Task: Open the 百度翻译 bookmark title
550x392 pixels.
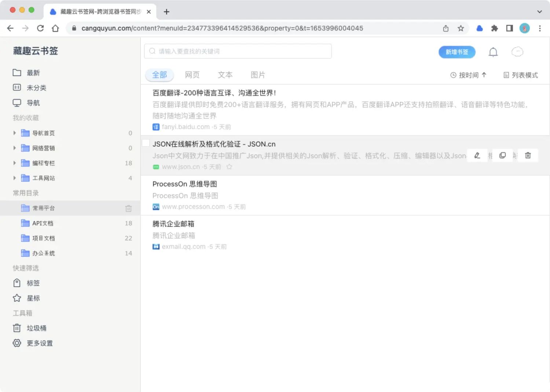Action: [214, 93]
